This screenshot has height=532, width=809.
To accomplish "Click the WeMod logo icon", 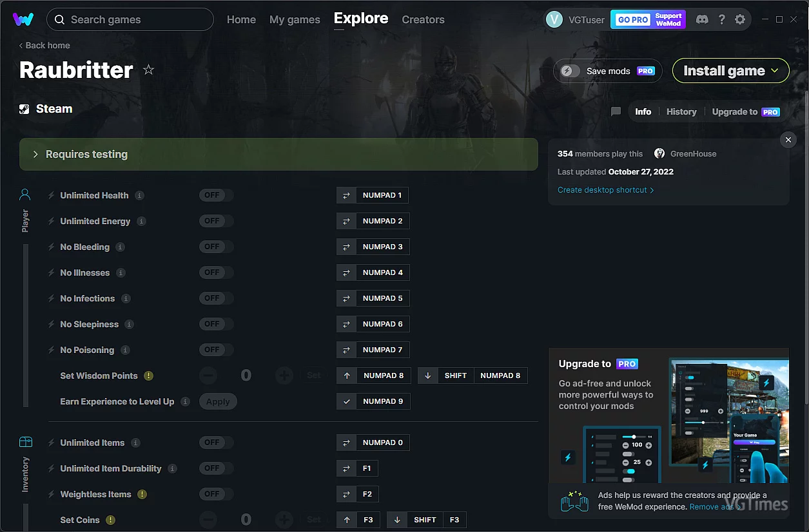I will click(23, 19).
